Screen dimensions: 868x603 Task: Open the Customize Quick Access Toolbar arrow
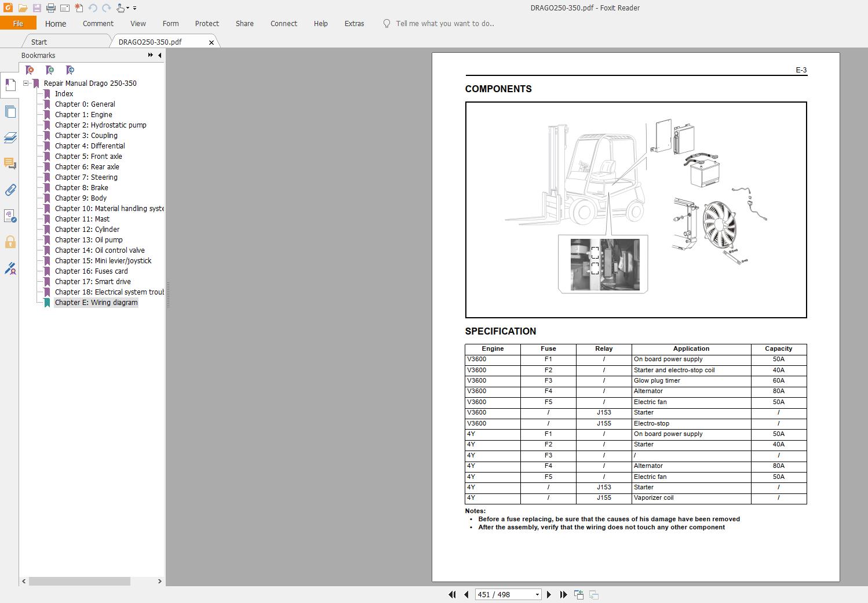tap(134, 8)
